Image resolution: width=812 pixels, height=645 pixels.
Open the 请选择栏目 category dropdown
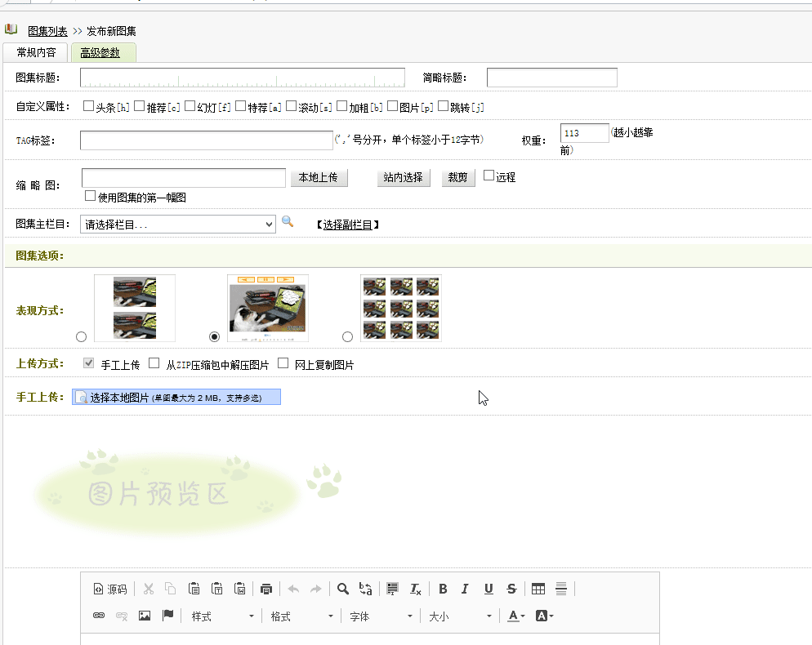(x=177, y=223)
